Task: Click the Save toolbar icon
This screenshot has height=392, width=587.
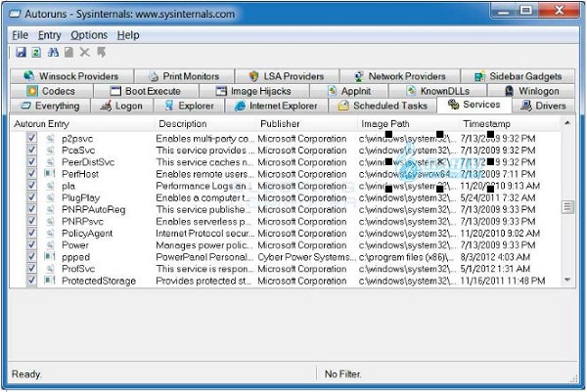Action: point(21,52)
